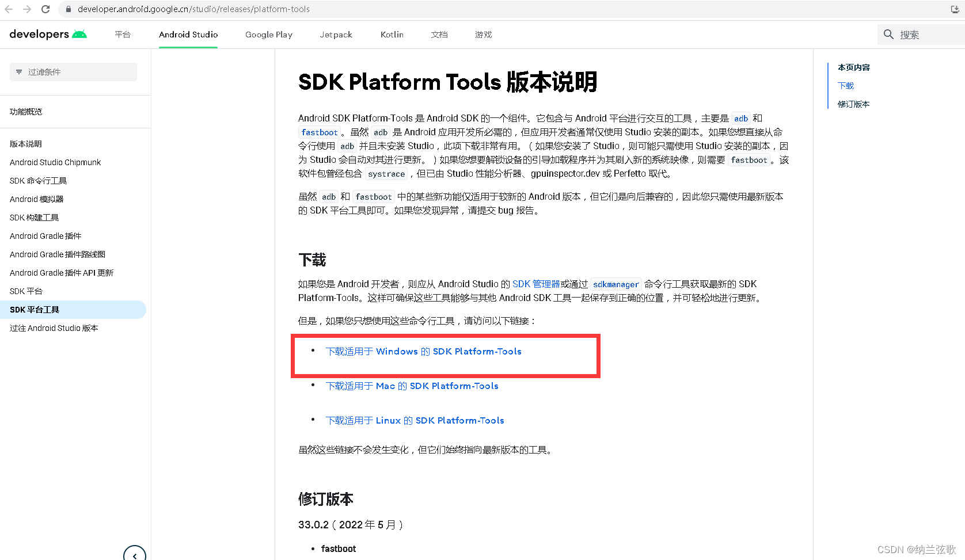Click the padlock icon in the address bar
This screenshot has height=560, width=965.
68,9
